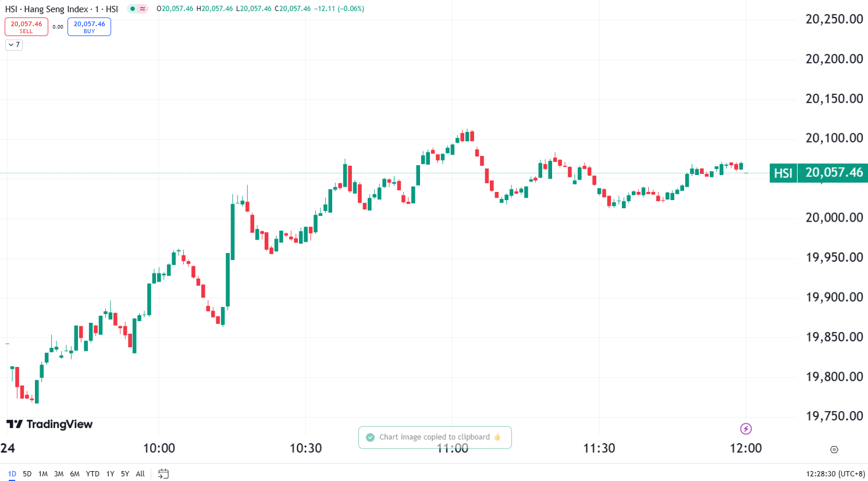Open the chart settings gear icon
868x481 pixels.
coord(834,450)
